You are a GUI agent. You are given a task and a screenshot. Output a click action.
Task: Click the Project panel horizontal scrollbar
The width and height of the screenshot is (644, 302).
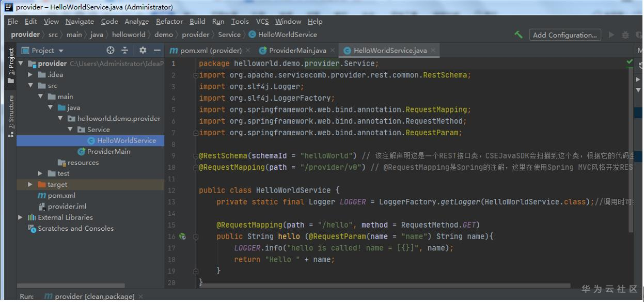tap(71, 285)
